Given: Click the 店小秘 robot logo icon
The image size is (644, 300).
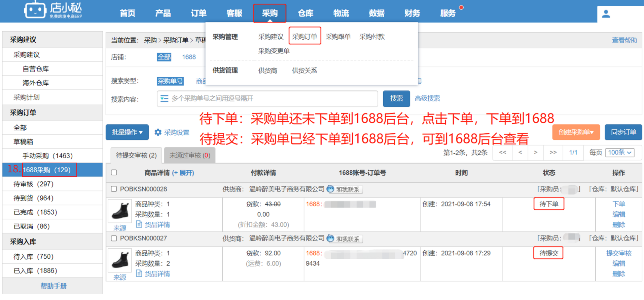Looking at the screenshot, I should pos(35,10).
